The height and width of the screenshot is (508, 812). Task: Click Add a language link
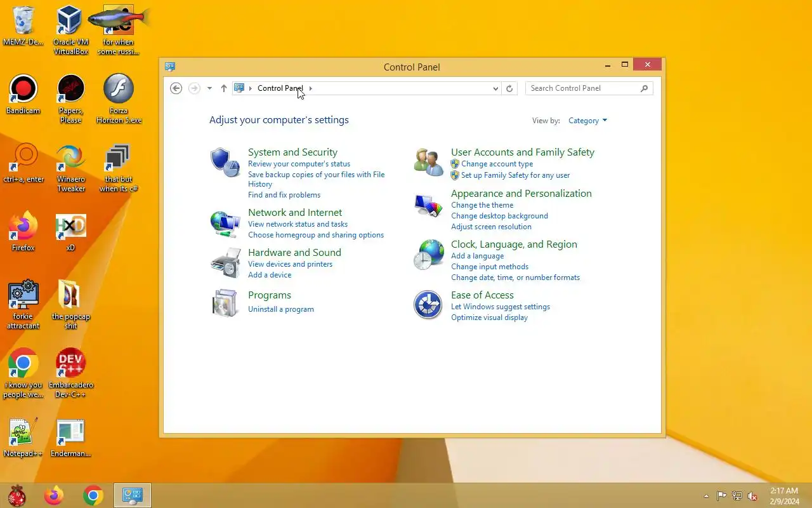(477, 256)
